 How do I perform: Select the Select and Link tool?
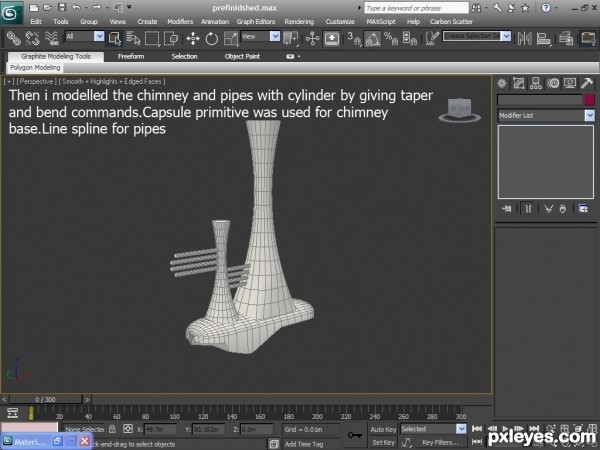click(13, 38)
